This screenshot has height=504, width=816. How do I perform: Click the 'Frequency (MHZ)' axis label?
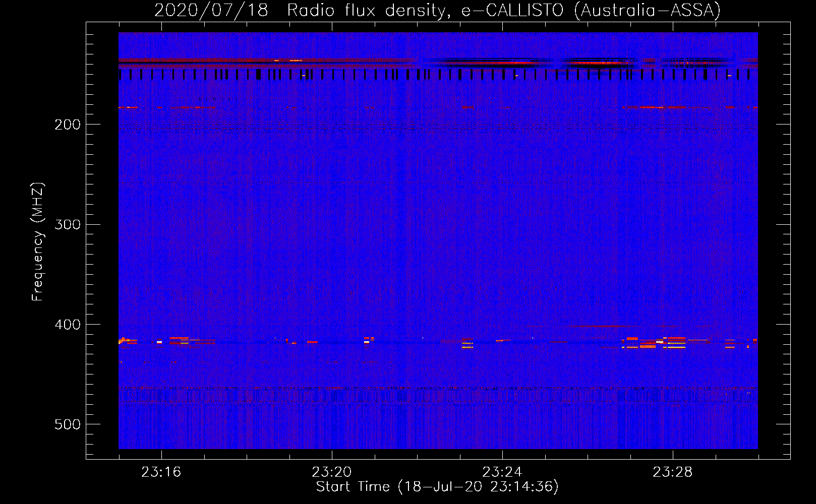(x=38, y=241)
